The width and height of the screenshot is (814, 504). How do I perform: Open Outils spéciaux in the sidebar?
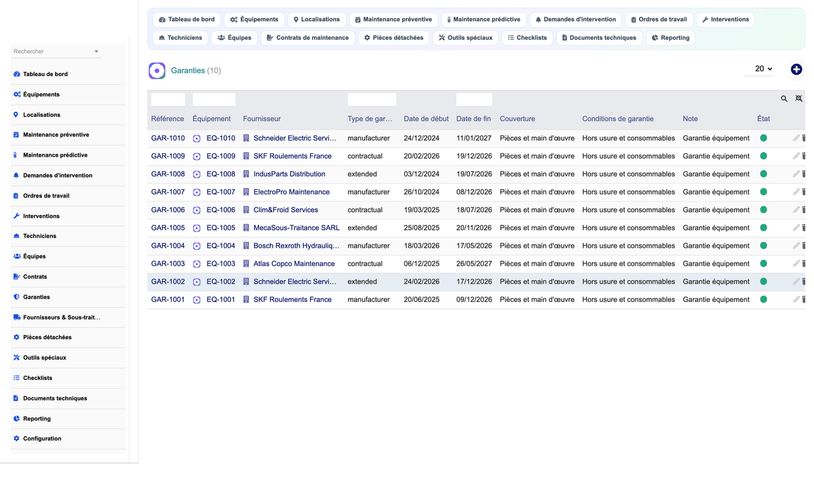pyautogui.click(x=44, y=357)
